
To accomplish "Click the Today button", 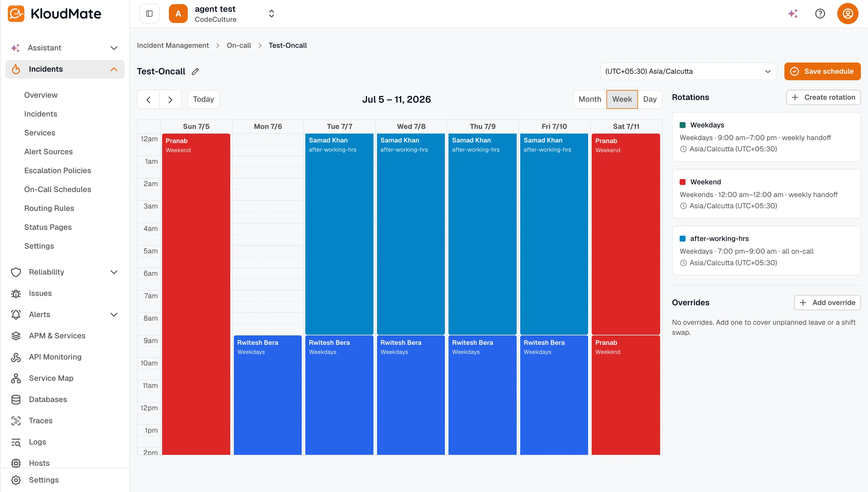I will 203,99.
